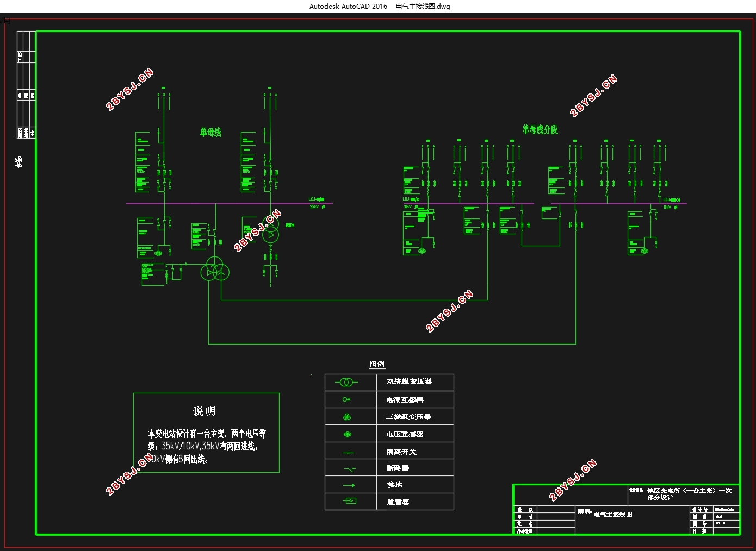This screenshot has width=756, height=551.
Task: Select the 单母线分段 label
Action: [x=540, y=129]
